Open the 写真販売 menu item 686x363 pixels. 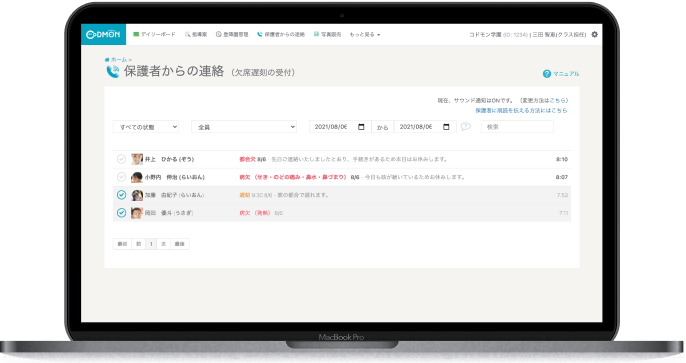(x=327, y=35)
